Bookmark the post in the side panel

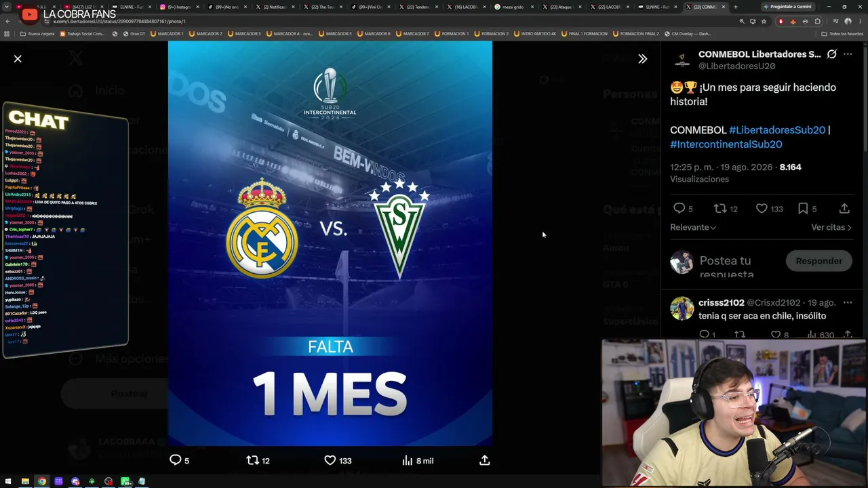pyautogui.click(x=803, y=209)
